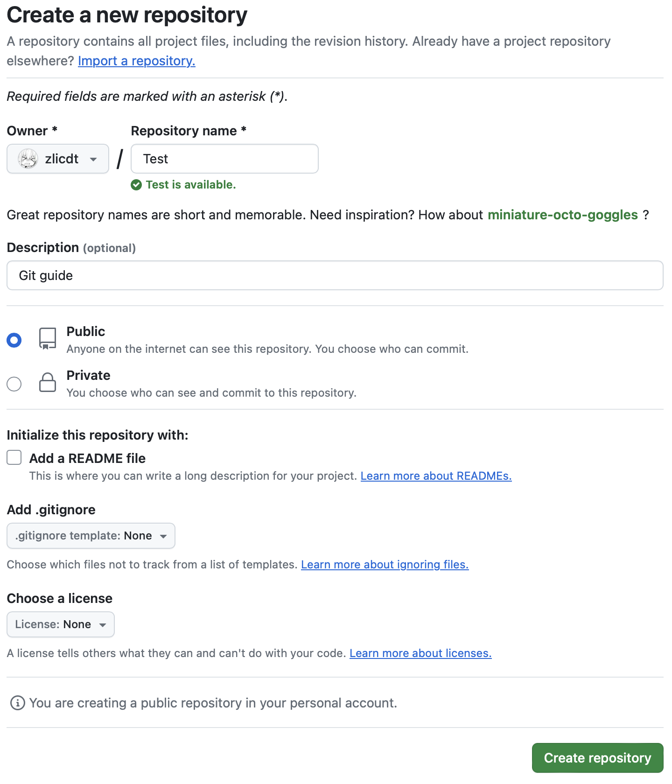Open the Import a repository link
The height and width of the screenshot is (784, 672).
point(137,61)
